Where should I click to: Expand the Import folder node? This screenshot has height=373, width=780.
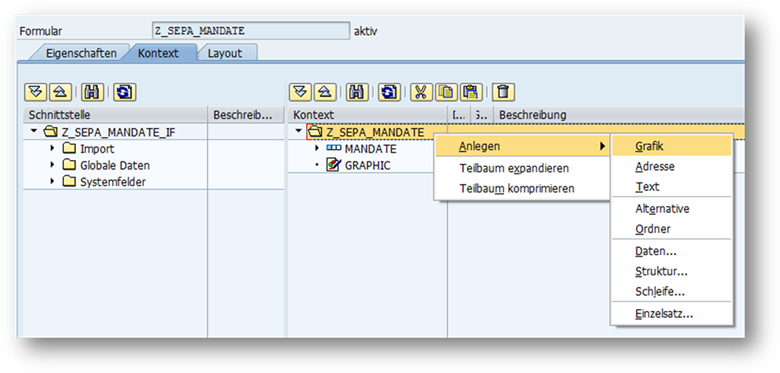click(x=53, y=148)
